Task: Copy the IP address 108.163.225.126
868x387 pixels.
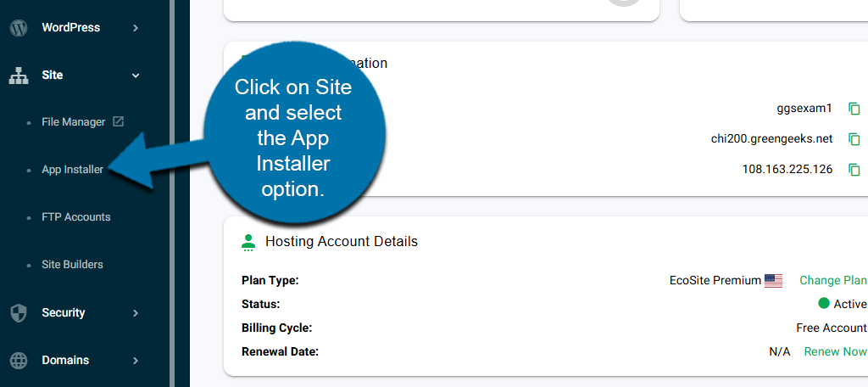Action: click(854, 170)
